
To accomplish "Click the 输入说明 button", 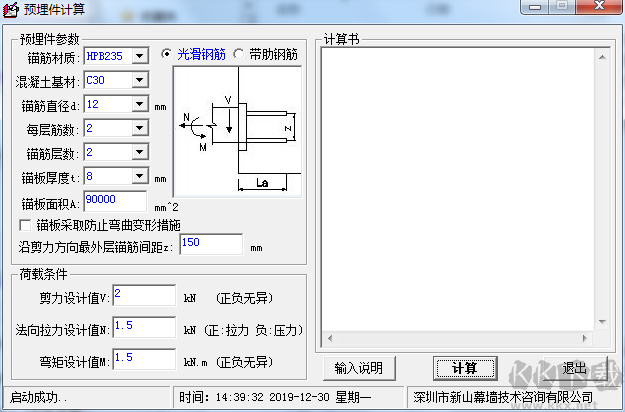I will click(359, 368).
